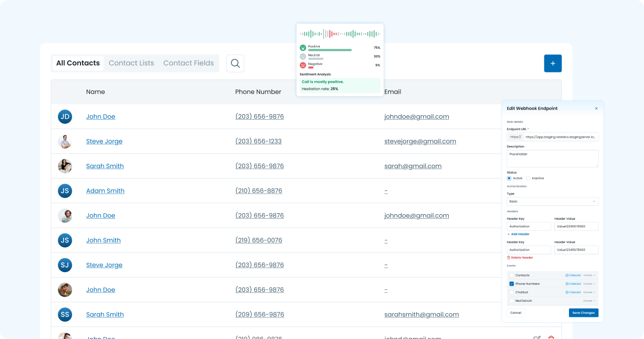Click the positive smiley face icon

[x=303, y=48]
